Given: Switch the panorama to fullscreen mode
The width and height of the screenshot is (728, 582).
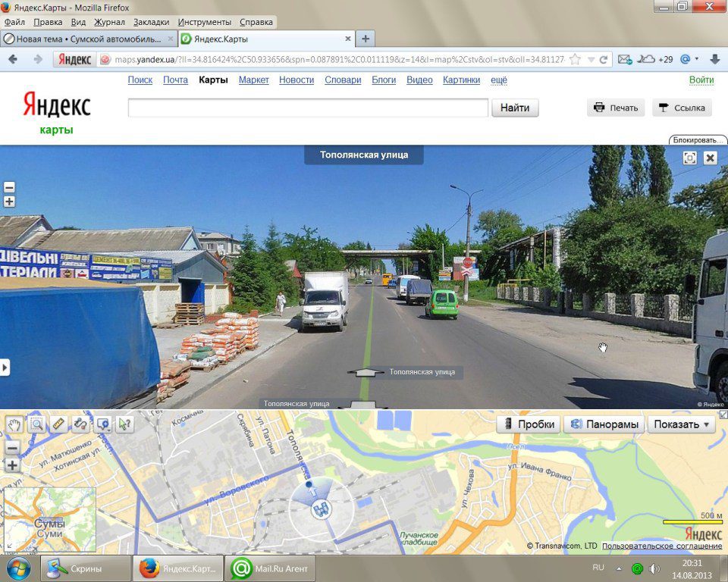Looking at the screenshot, I should point(690,158).
